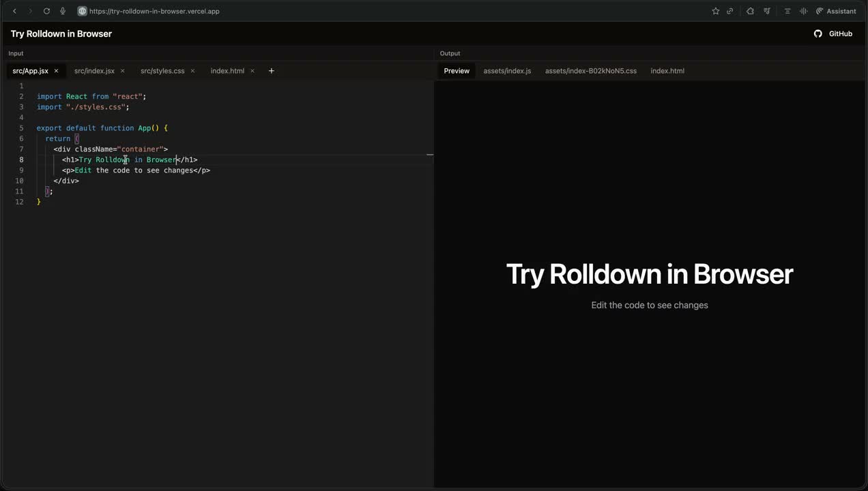Open the reader-view lines icon
This screenshot has height=491, width=868.
(787, 11)
